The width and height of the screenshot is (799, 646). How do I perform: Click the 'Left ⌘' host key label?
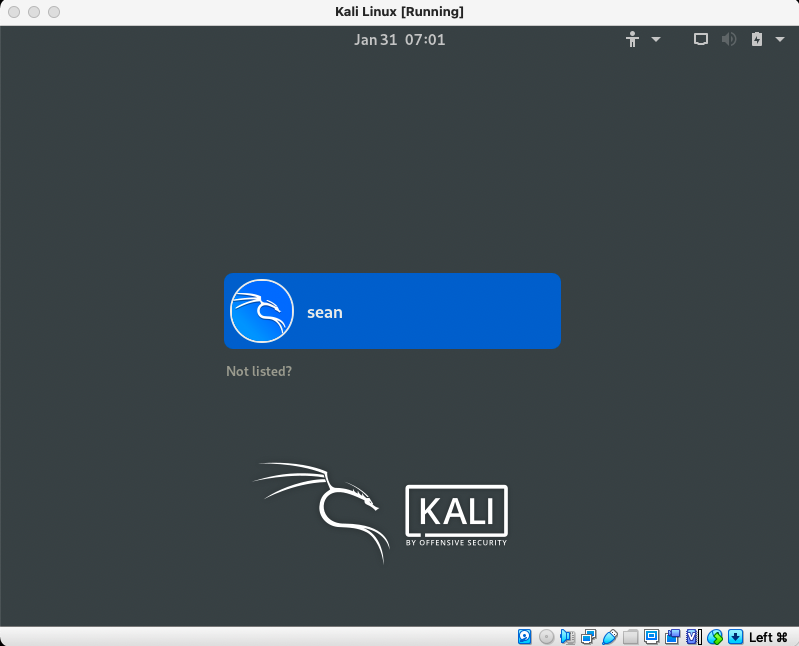[768, 637]
